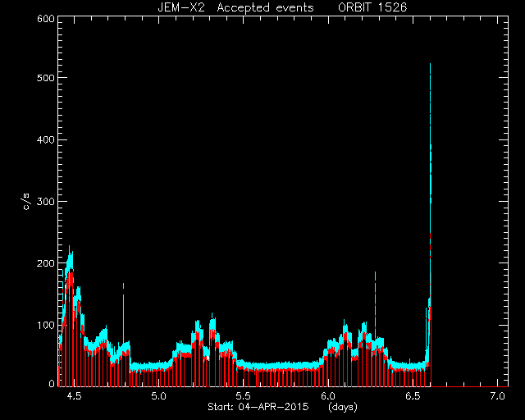Click the '(days)' unit label
The height and width of the screenshot is (420, 525).
point(343,407)
